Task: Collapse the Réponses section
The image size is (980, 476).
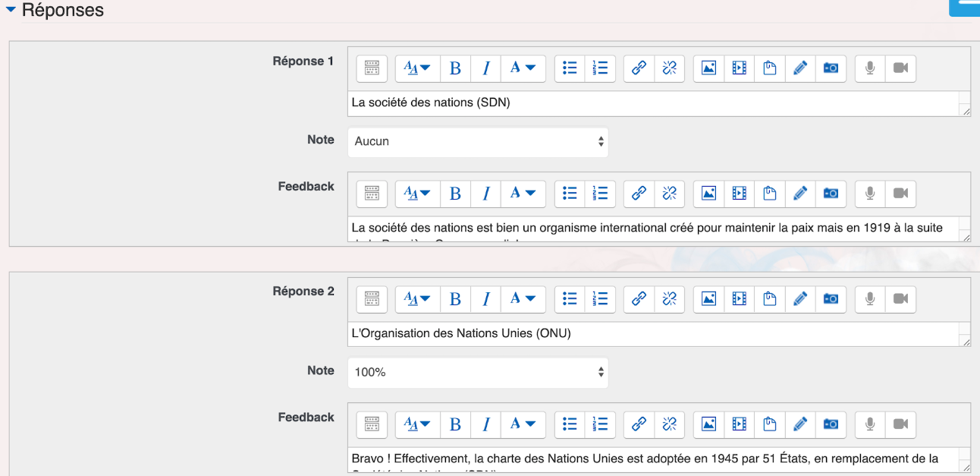Action: (11, 10)
